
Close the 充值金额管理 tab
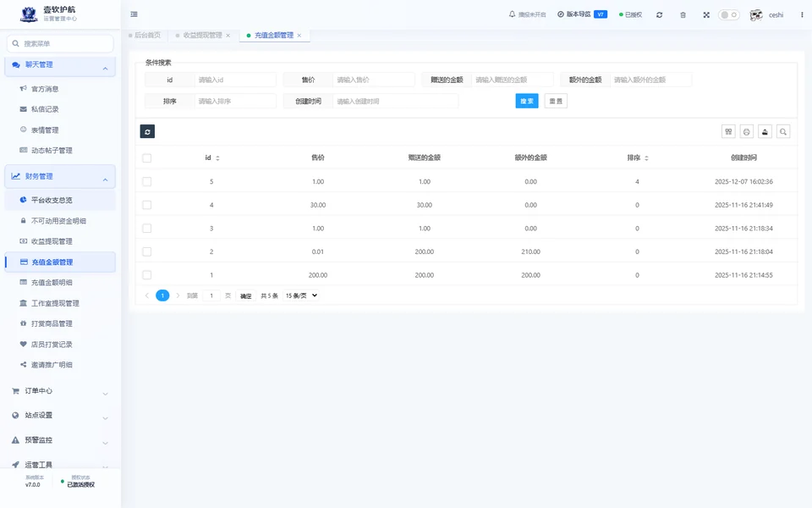pyautogui.click(x=299, y=36)
